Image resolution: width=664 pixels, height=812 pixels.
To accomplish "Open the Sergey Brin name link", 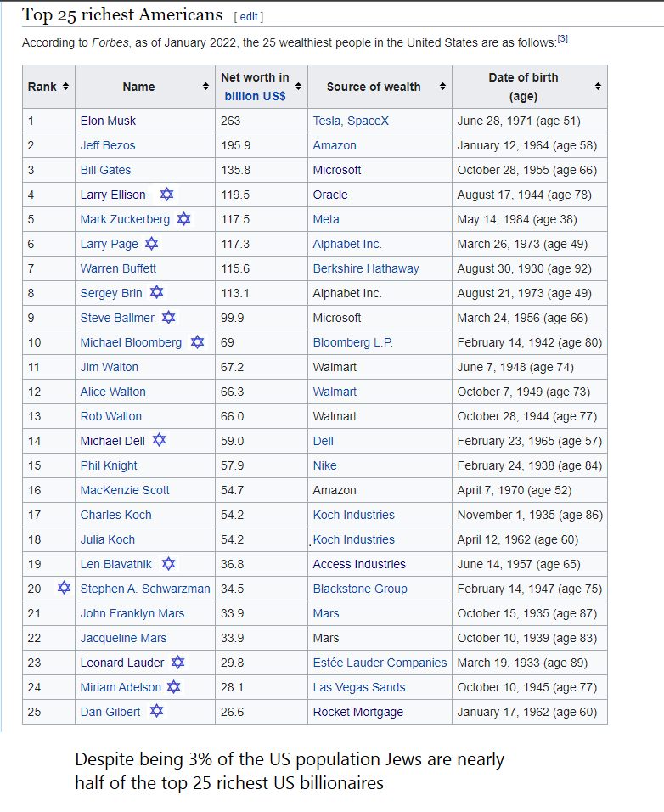I will click(110, 293).
